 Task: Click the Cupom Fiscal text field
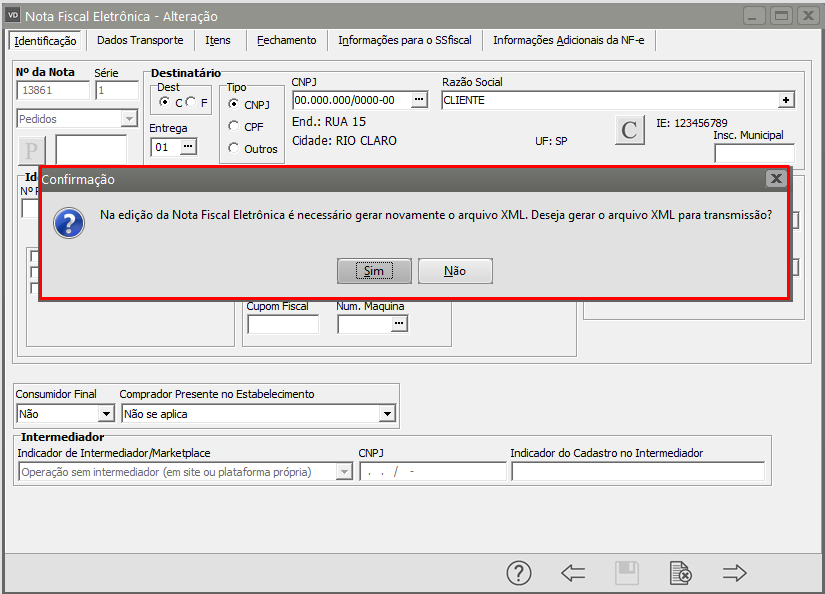click(283, 324)
